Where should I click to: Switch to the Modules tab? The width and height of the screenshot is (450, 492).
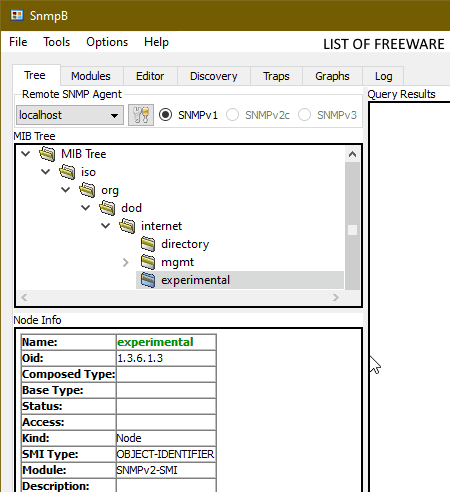(x=91, y=76)
